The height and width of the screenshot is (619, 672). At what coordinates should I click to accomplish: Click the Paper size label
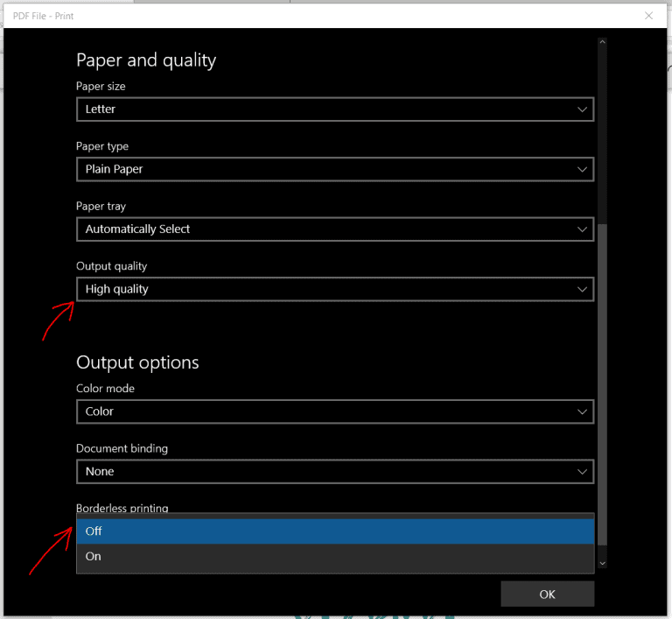101,87
